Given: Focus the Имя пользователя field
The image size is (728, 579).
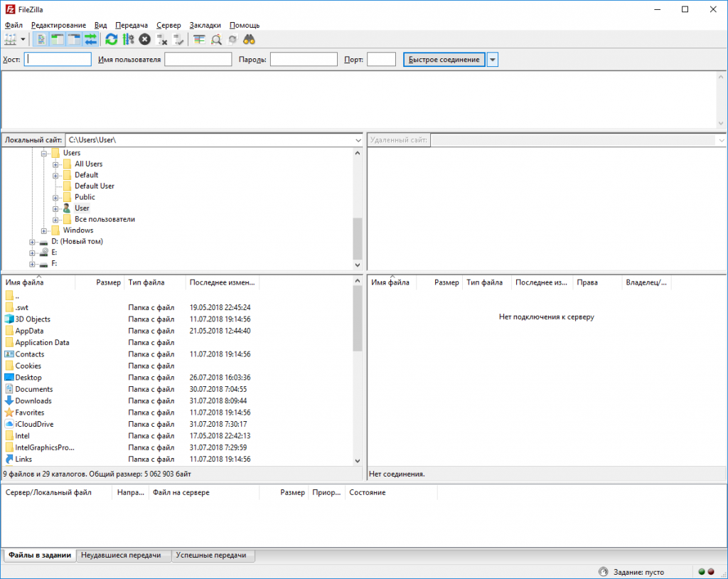Looking at the screenshot, I should coord(198,59).
